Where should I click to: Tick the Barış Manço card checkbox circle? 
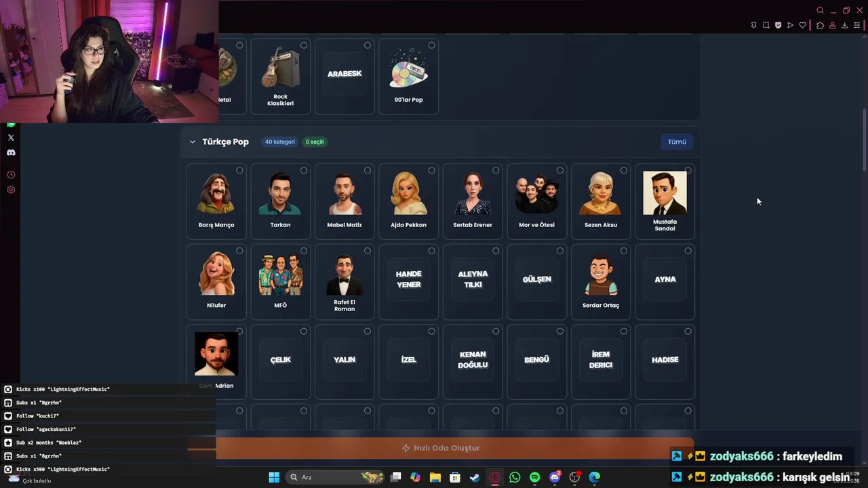click(239, 170)
